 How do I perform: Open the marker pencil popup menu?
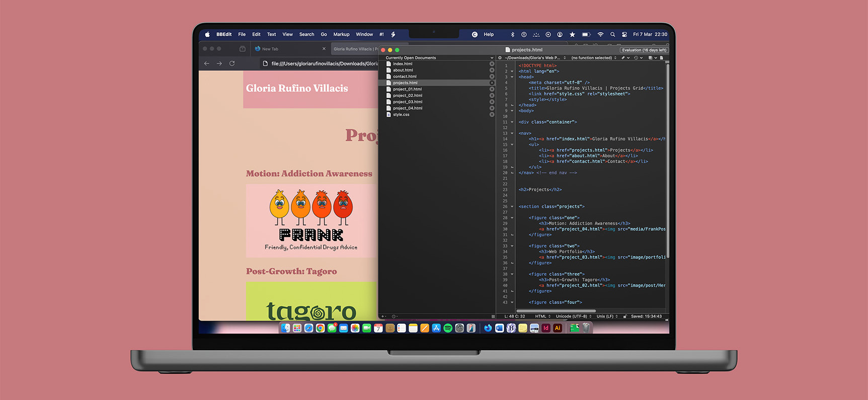point(625,58)
